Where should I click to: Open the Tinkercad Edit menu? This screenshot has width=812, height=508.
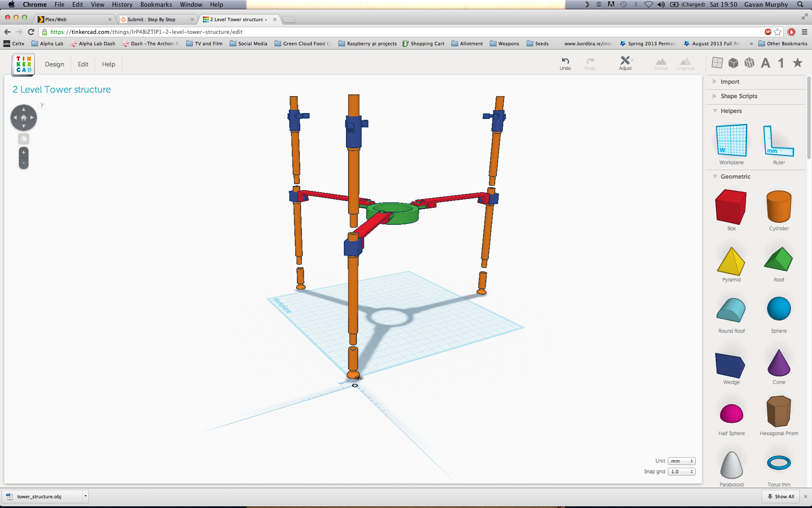click(x=83, y=64)
